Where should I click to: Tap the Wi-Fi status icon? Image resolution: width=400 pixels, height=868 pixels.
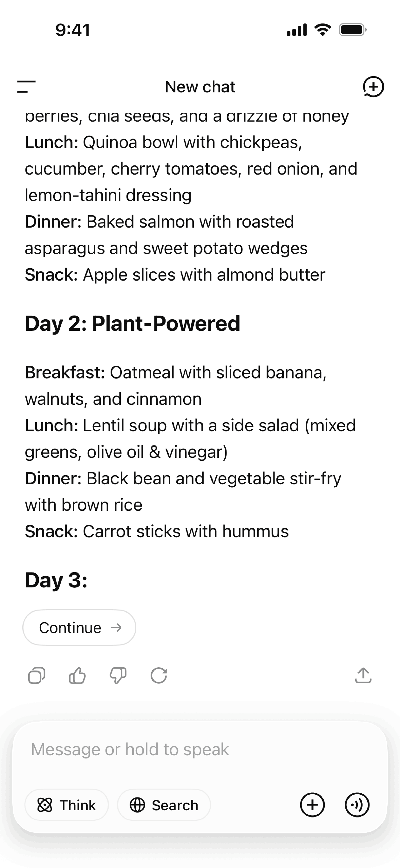coord(322,30)
